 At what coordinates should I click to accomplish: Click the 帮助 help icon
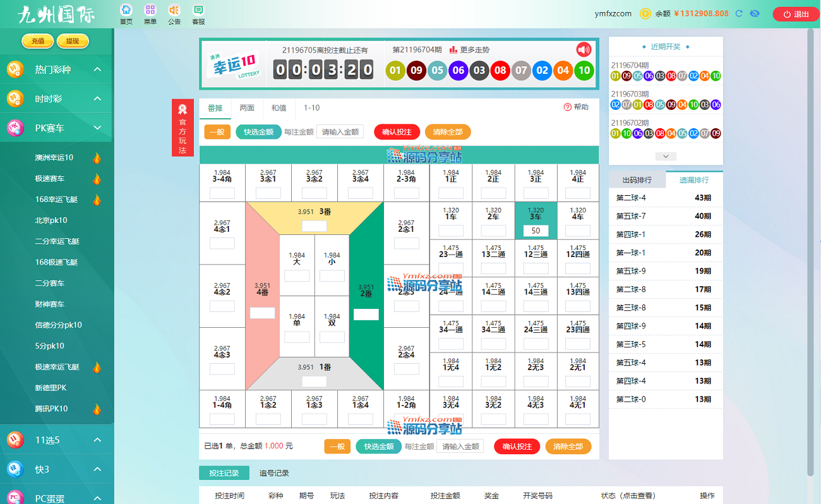[x=567, y=107]
